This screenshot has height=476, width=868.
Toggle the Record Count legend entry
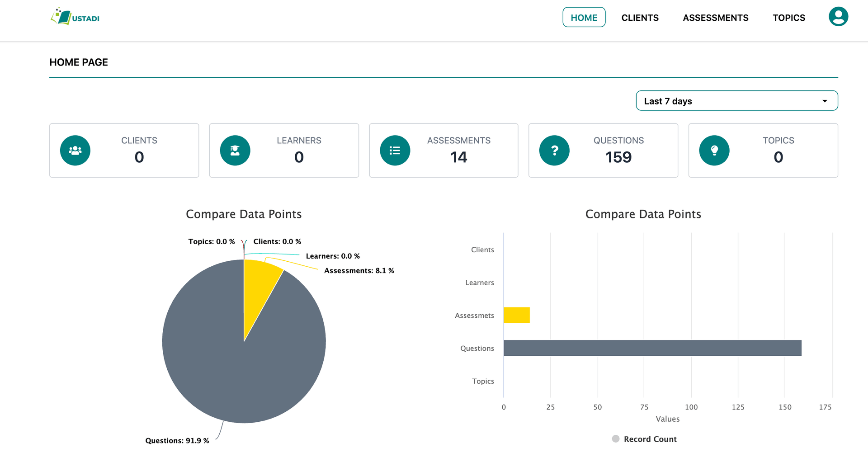click(644, 438)
